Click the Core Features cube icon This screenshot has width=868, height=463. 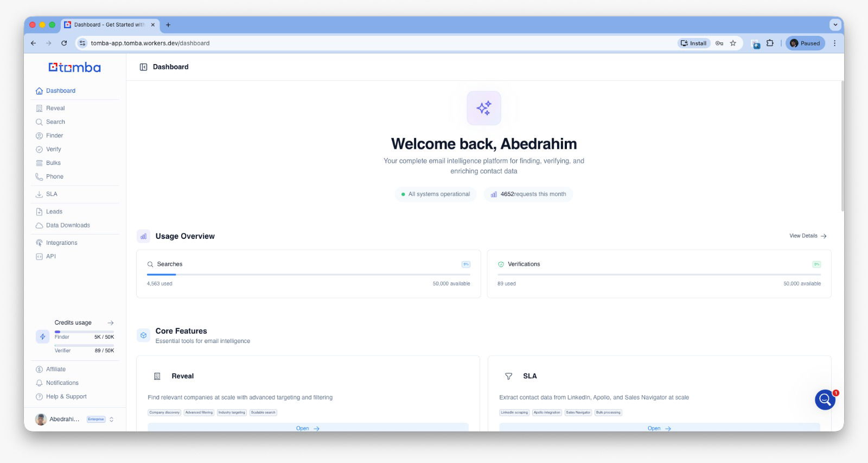click(143, 335)
